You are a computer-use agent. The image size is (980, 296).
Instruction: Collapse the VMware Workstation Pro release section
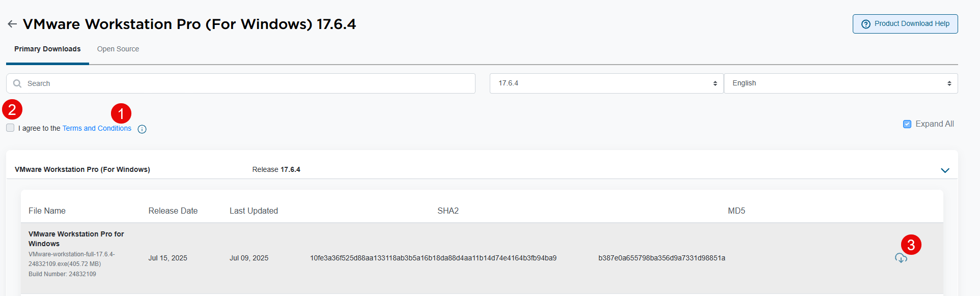(945, 170)
